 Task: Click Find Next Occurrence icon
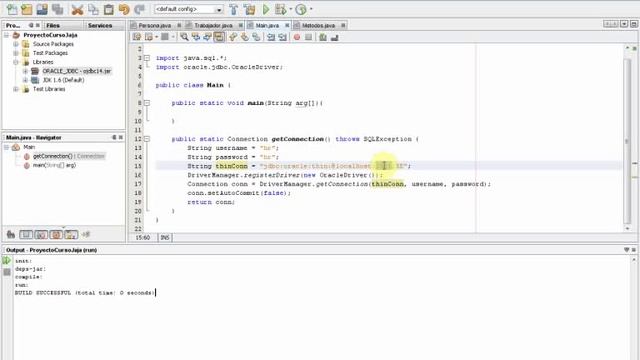click(207, 37)
